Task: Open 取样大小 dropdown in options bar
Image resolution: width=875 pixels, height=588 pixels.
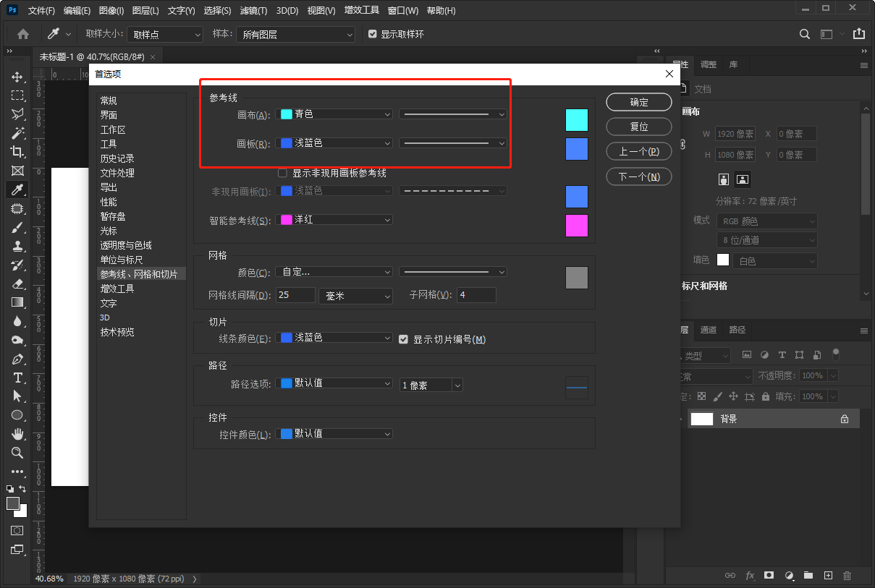Action: tap(165, 34)
